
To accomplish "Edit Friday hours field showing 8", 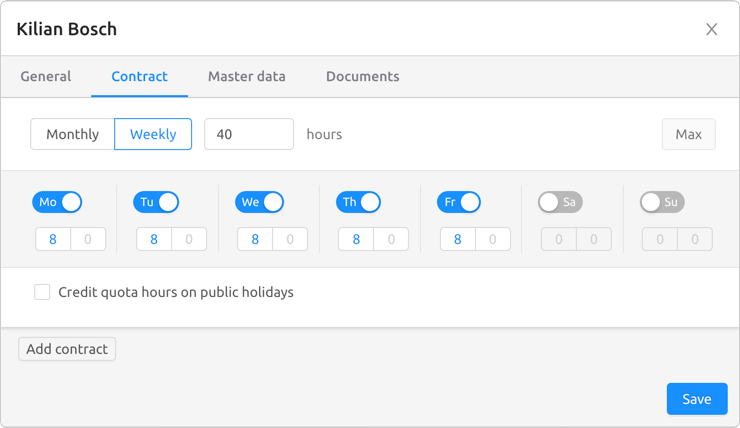I will pyautogui.click(x=457, y=239).
